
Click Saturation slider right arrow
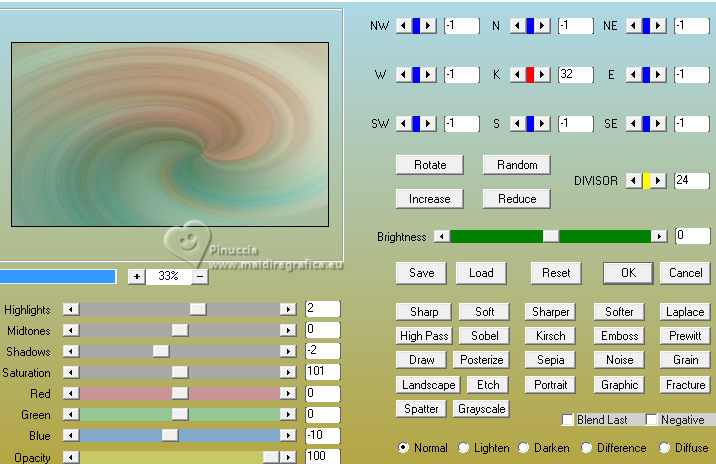tap(288, 372)
